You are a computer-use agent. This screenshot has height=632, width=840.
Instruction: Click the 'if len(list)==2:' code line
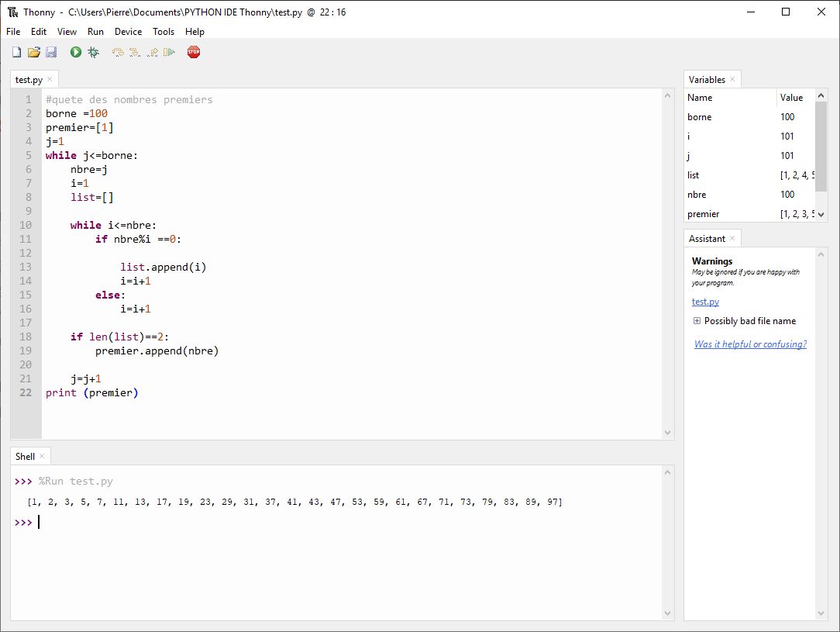[x=119, y=337]
